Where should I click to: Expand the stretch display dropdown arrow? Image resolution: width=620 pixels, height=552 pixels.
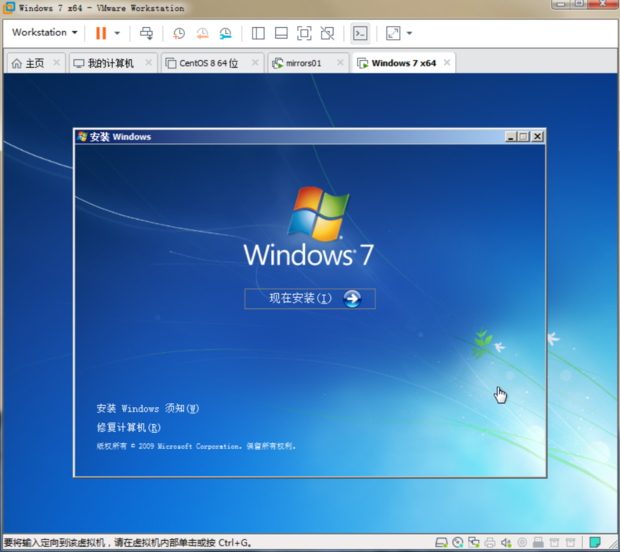tap(409, 33)
